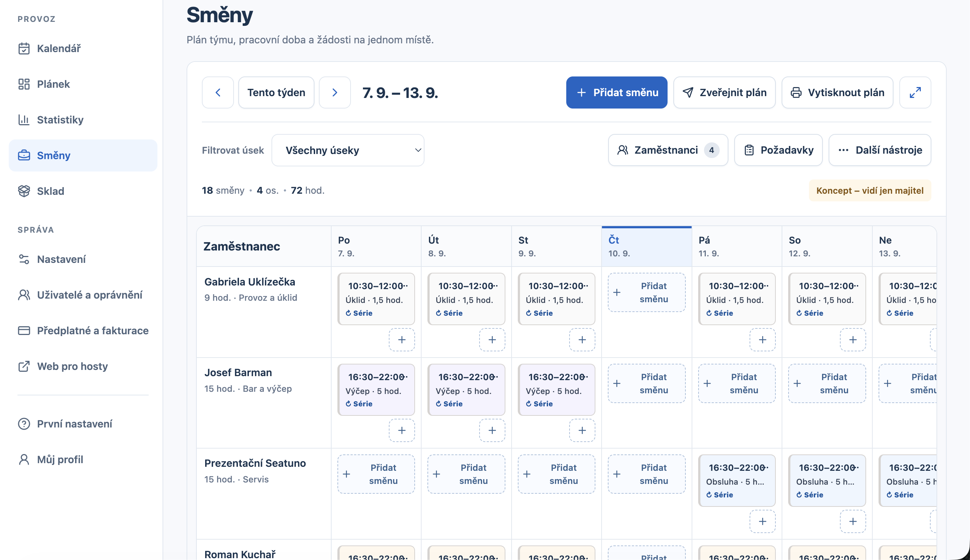Open Kalendář in the sidebar

click(83, 48)
